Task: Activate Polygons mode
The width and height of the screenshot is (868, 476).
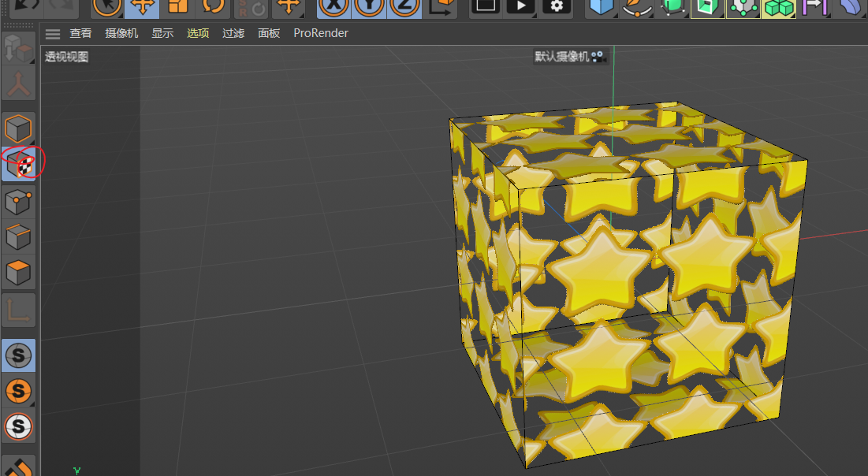Action: tap(19, 273)
